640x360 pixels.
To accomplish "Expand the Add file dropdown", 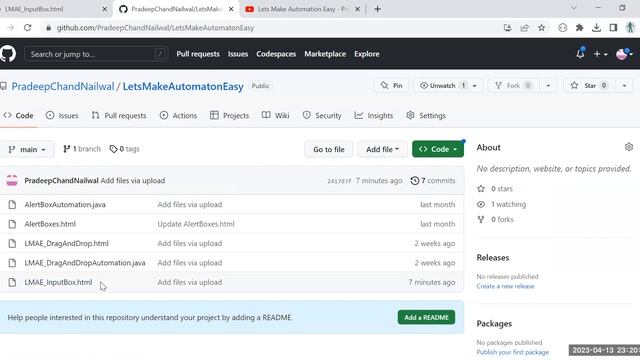I will [x=382, y=149].
